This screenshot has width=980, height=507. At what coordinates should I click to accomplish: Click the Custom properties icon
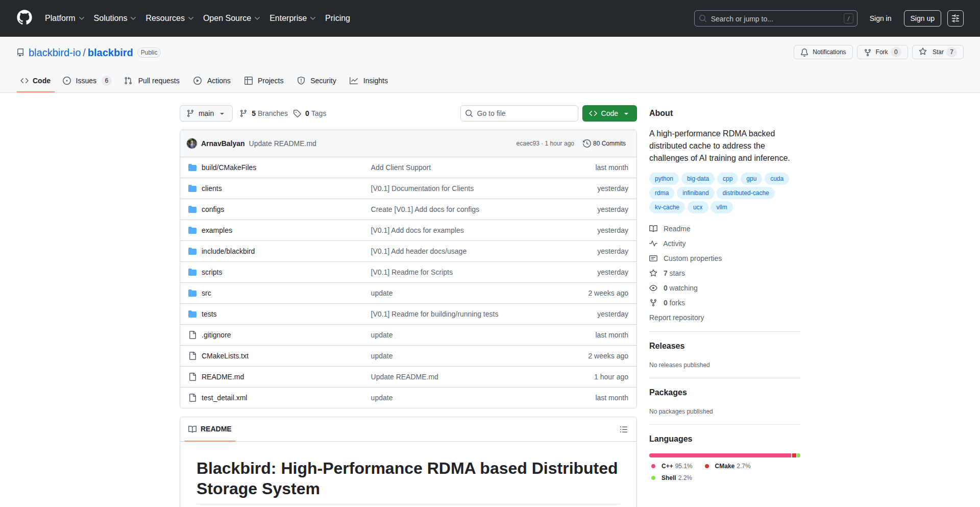653,258
